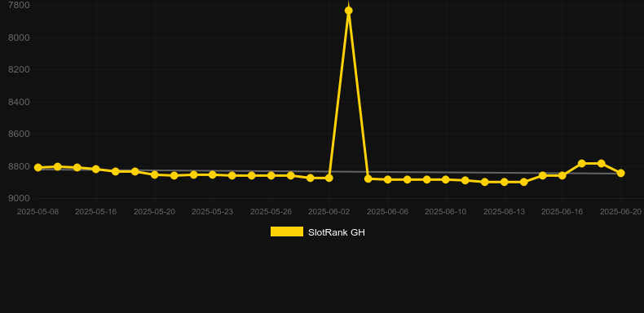This screenshot has height=313, width=644.
Task: Click the 2025-06-02 x-axis date label
Action: (329, 212)
